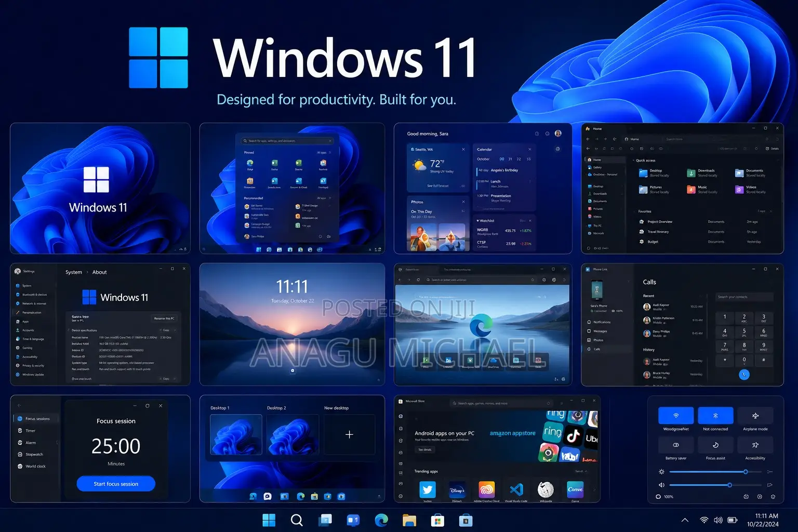Open the Videos folder in Quick access

(x=751, y=190)
